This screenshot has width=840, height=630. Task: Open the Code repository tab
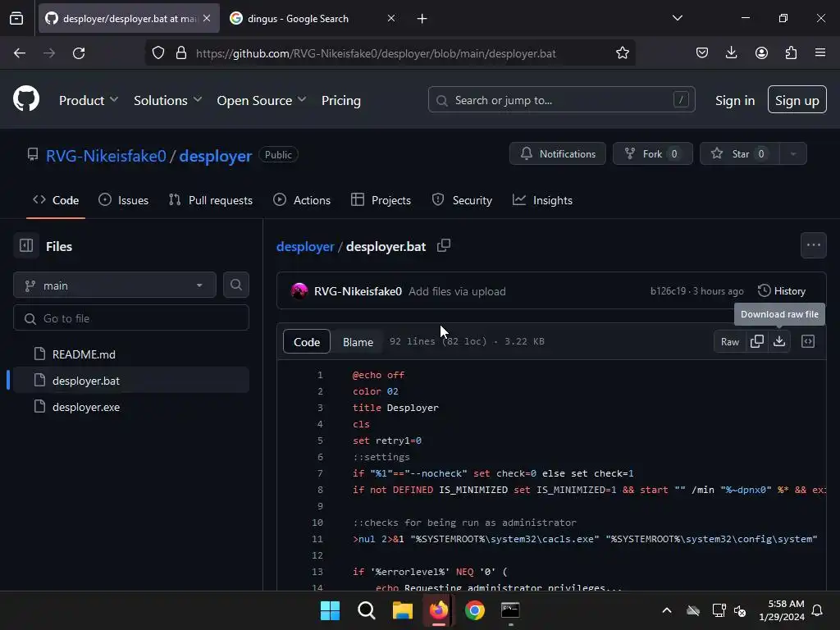[56, 200]
